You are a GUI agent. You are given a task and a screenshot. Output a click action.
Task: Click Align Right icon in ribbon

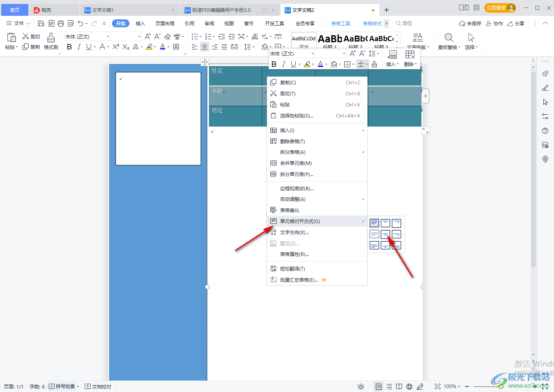214,47
